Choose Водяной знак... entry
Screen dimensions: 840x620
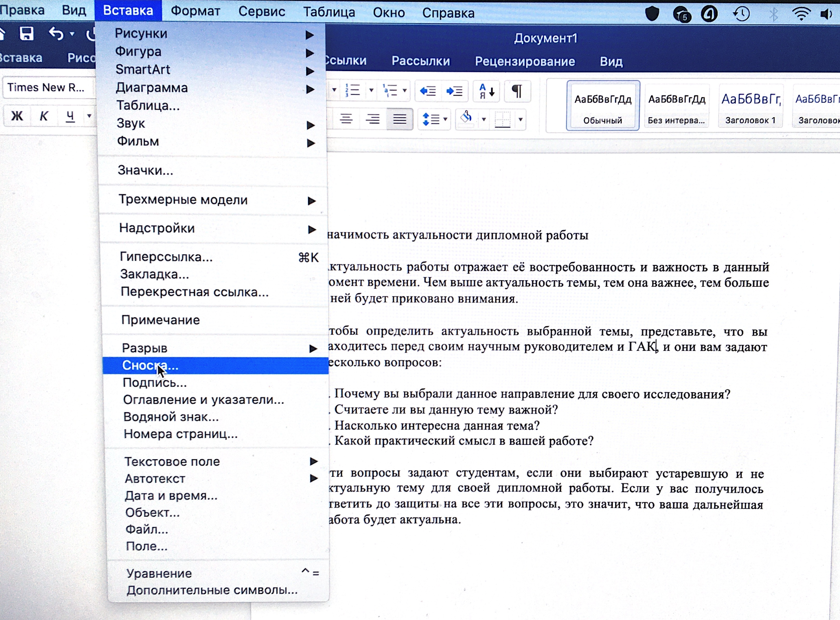pyautogui.click(x=216, y=417)
